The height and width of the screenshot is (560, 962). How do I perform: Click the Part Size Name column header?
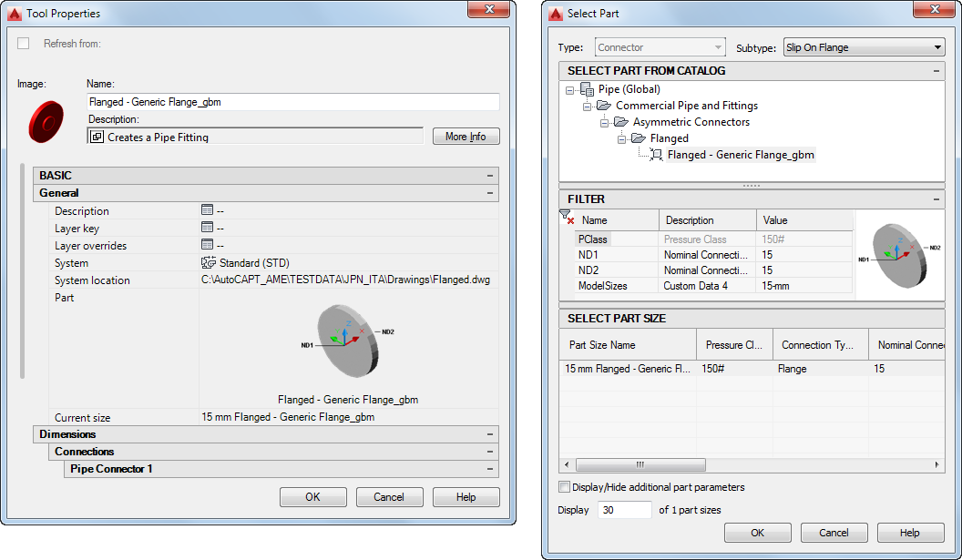[628, 345]
